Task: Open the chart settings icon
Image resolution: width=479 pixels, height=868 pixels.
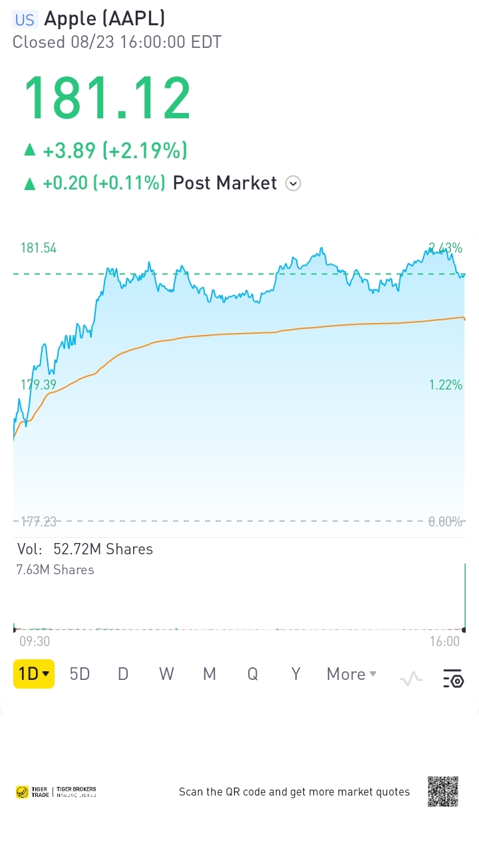Action: [453, 679]
